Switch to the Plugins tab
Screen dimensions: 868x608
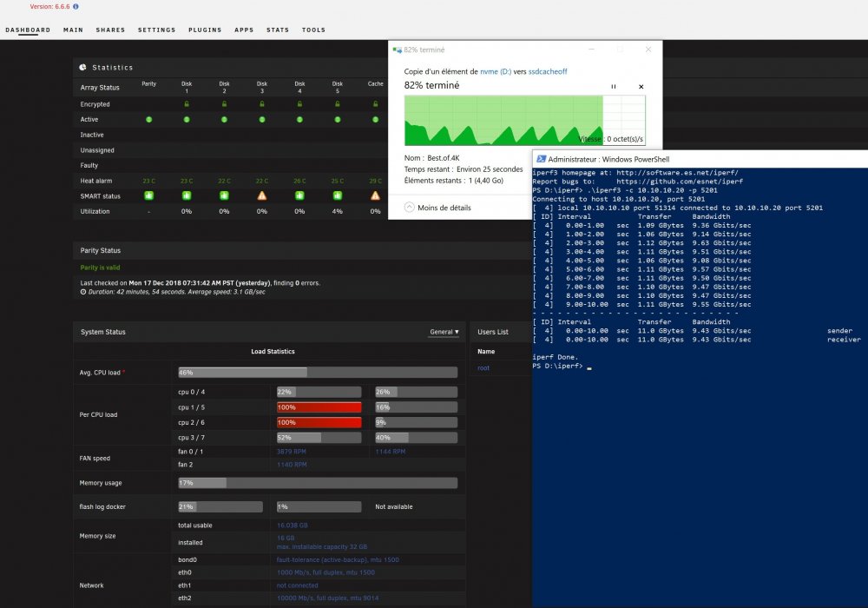point(205,30)
